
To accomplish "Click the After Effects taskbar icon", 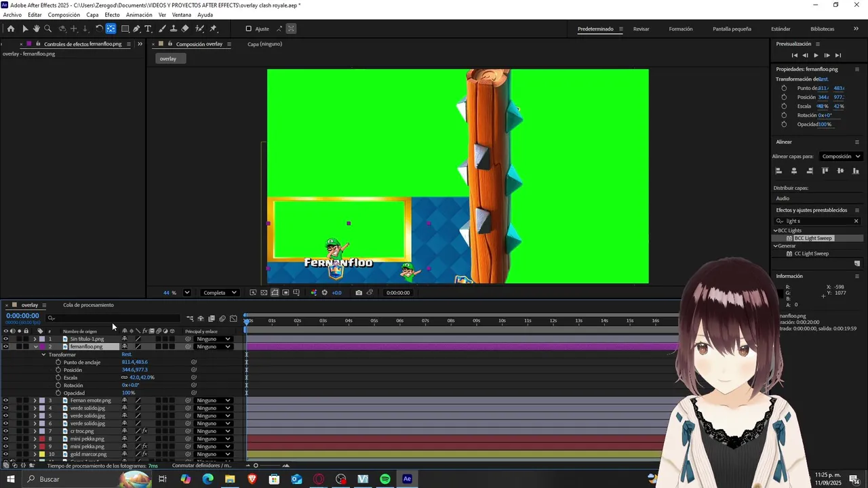I will pos(407,479).
